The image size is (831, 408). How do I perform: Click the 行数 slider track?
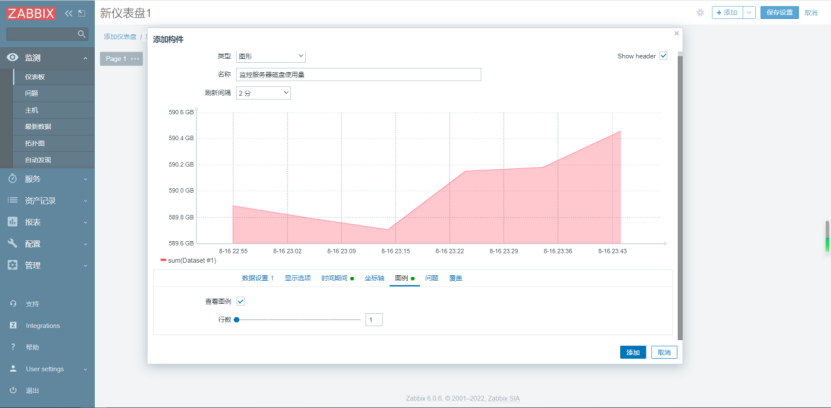298,320
